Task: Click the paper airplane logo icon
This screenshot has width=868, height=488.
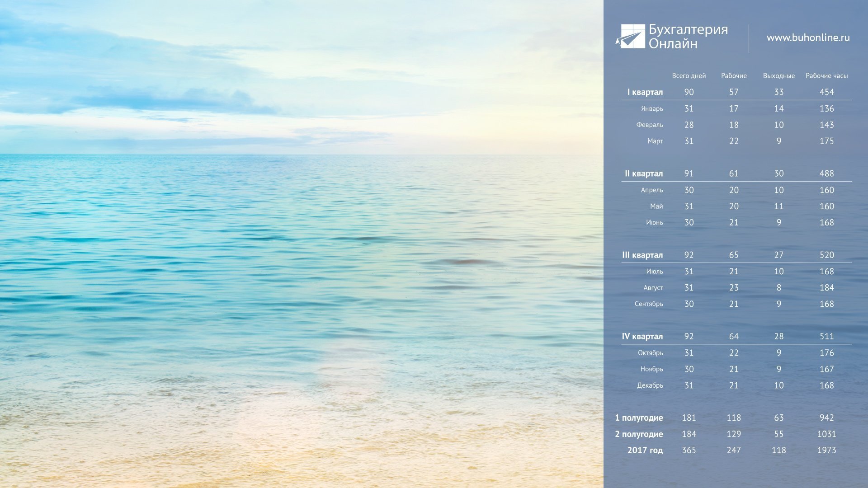Action: tap(630, 36)
